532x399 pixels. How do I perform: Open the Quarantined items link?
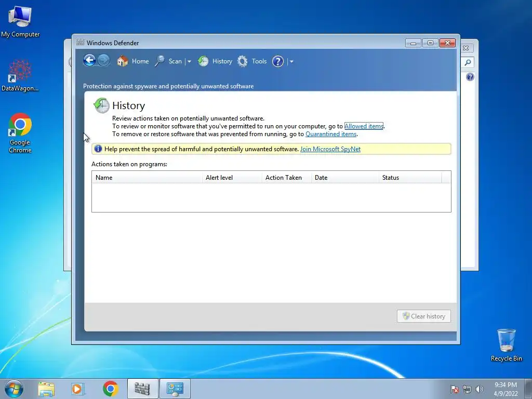[x=331, y=134]
